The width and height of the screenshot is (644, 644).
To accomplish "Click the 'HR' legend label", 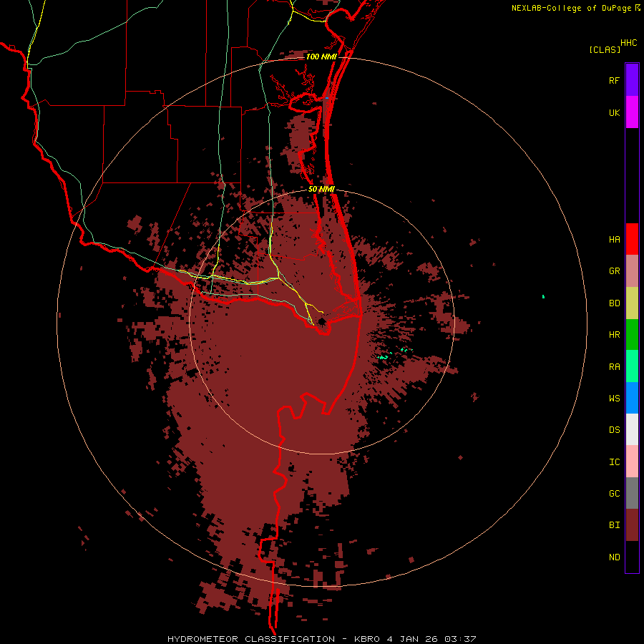I will (614, 335).
